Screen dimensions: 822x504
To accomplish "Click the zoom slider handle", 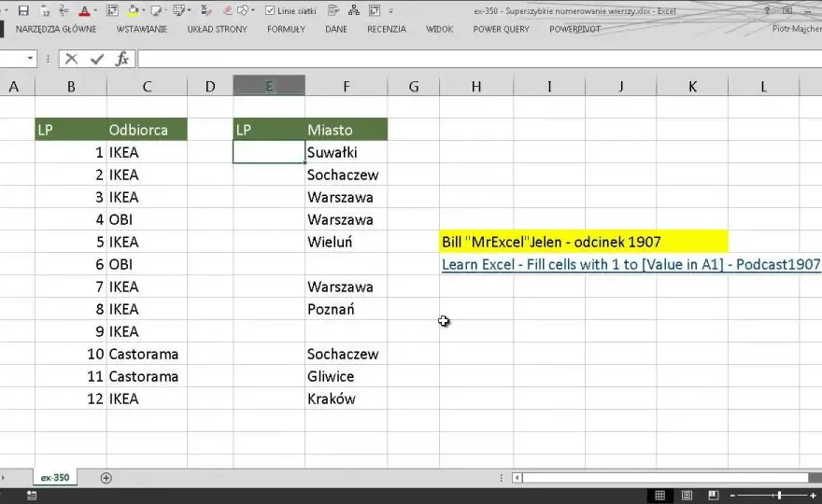I will click(x=780, y=495).
